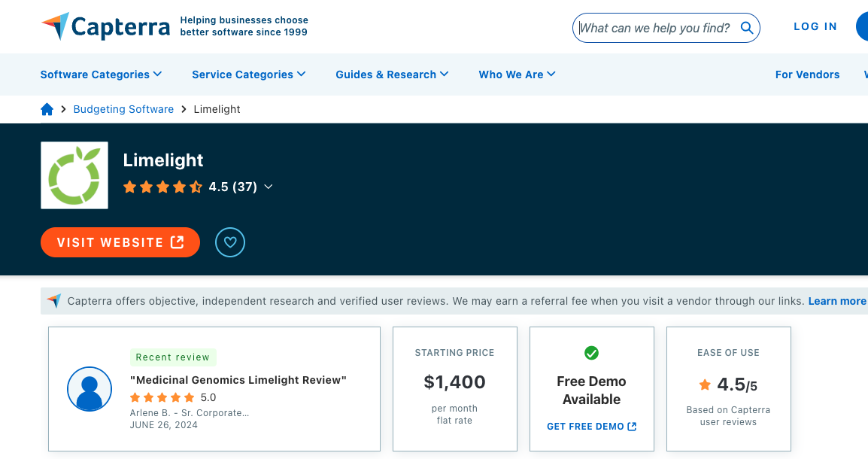Click the heart icon to save Limelight
The height and width of the screenshot is (459, 868).
point(230,242)
